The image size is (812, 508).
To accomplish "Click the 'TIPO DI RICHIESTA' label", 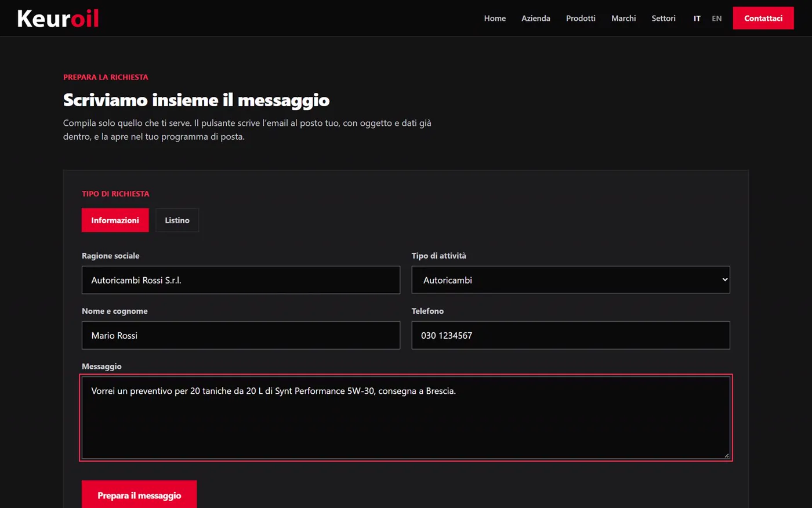I will [115, 194].
